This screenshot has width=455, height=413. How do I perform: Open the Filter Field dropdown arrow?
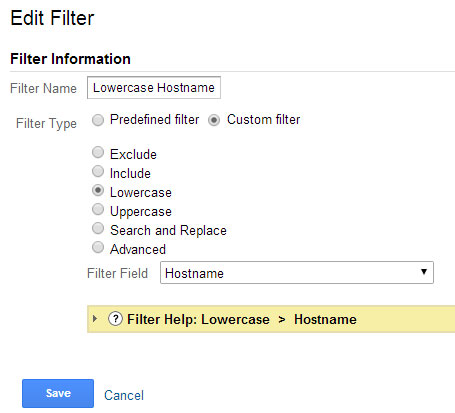coord(424,272)
